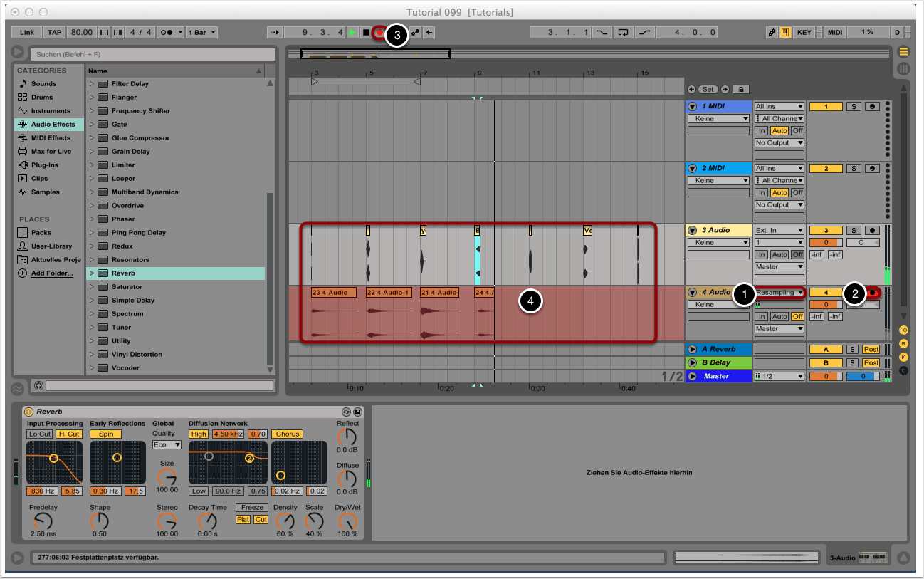Screen dimensions: 924x579
Task: Open the Plug-Ins category in browser
Action: (44, 165)
